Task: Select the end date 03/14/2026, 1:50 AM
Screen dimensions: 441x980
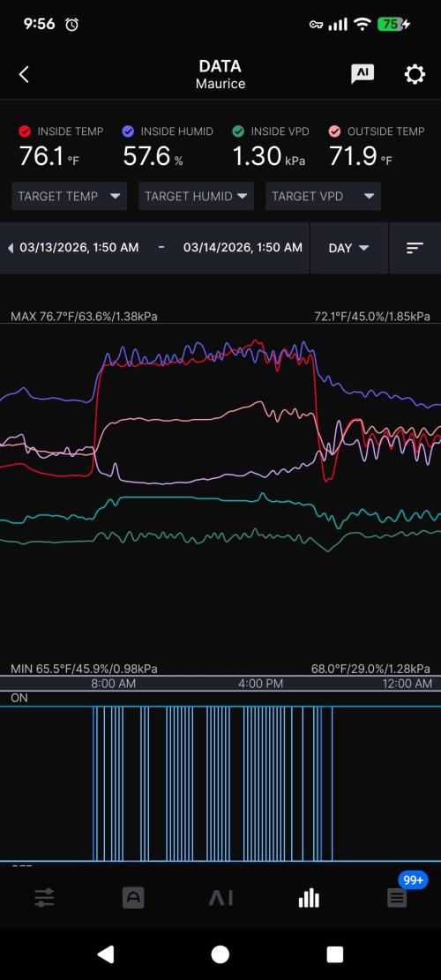Action: pos(243,248)
